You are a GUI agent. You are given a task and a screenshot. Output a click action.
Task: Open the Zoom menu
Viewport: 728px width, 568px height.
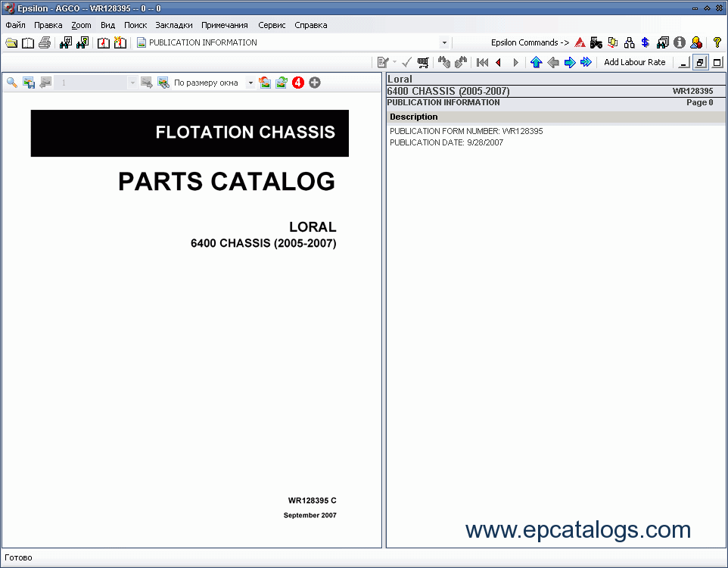81,25
